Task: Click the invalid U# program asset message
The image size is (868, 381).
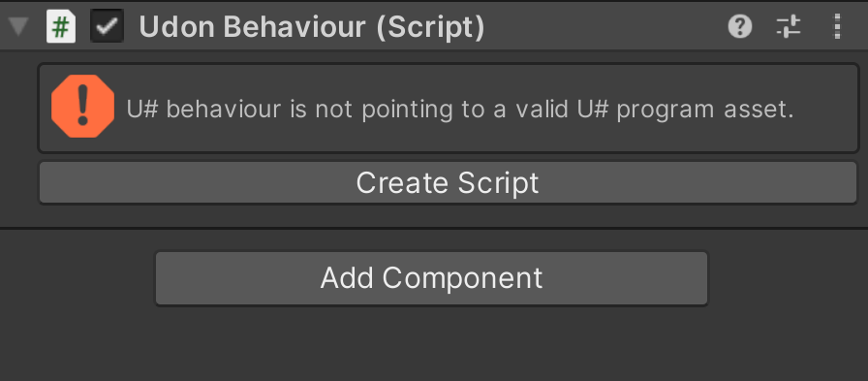Action: (x=460, y=110)
